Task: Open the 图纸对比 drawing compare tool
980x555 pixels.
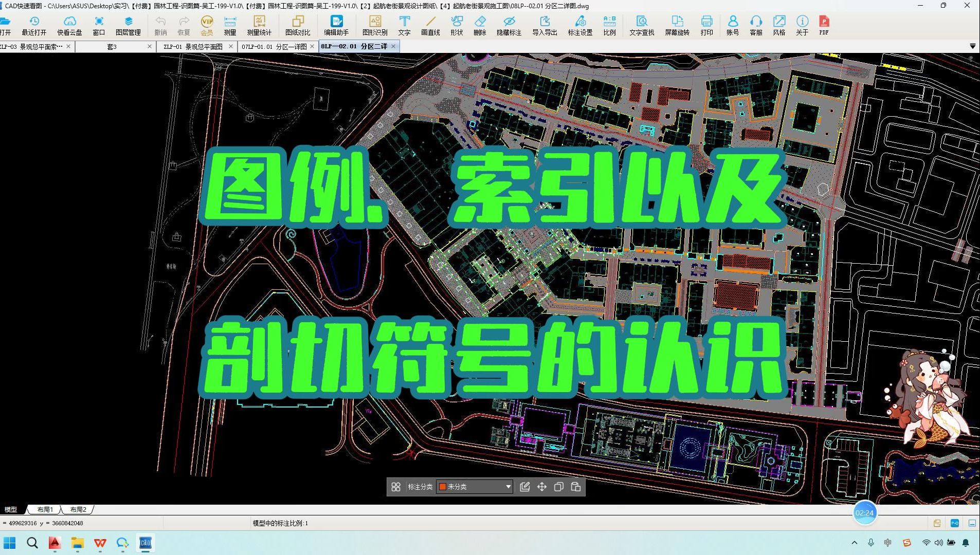Action: pos(297,25)
